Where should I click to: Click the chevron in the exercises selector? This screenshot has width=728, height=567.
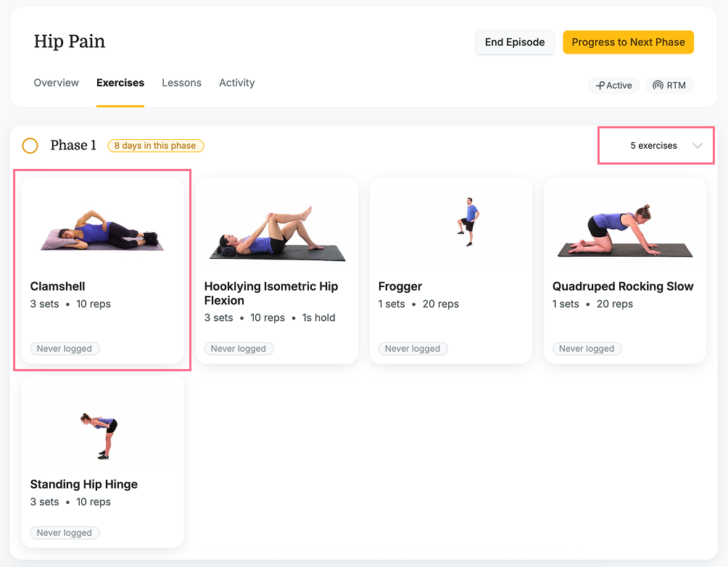[698, 145]
